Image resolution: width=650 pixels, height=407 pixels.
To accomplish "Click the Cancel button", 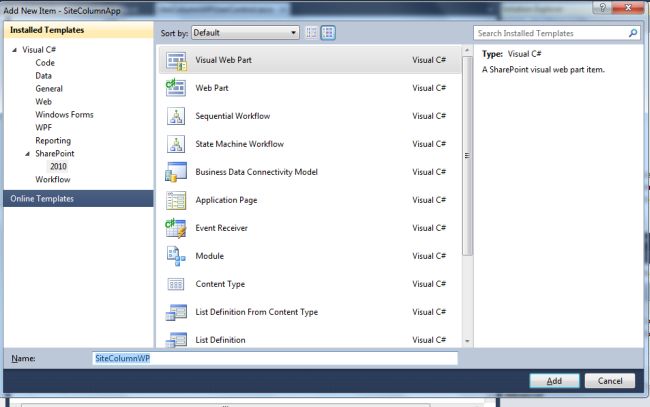I will [610, 381].
